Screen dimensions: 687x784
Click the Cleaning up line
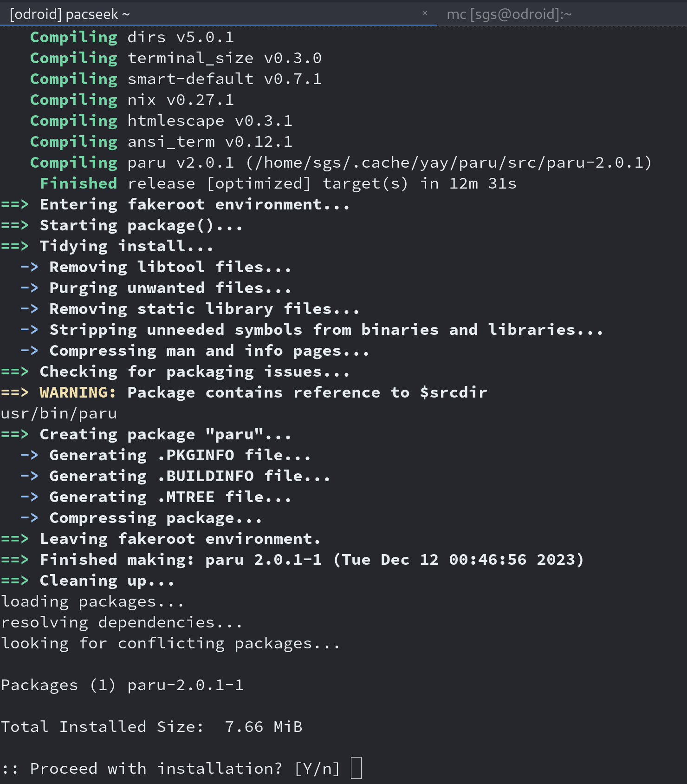click(x=88, y=580)
